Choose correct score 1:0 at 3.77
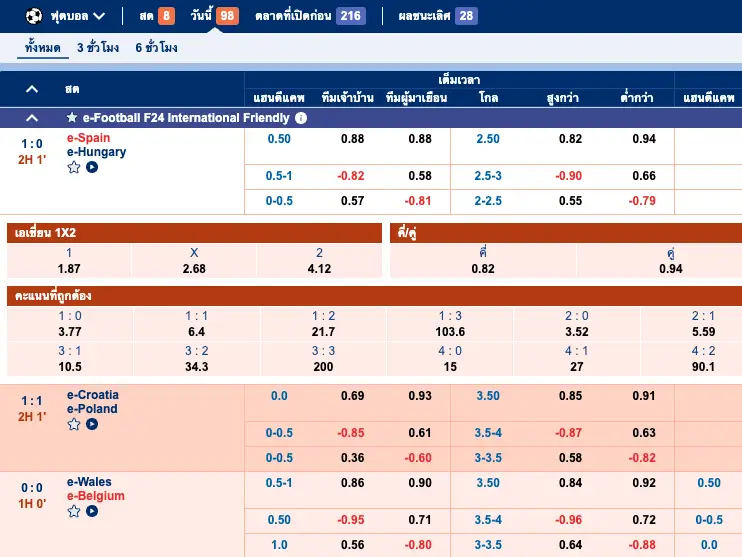This screenshot has height=557, width=742. tap(70, 324)
